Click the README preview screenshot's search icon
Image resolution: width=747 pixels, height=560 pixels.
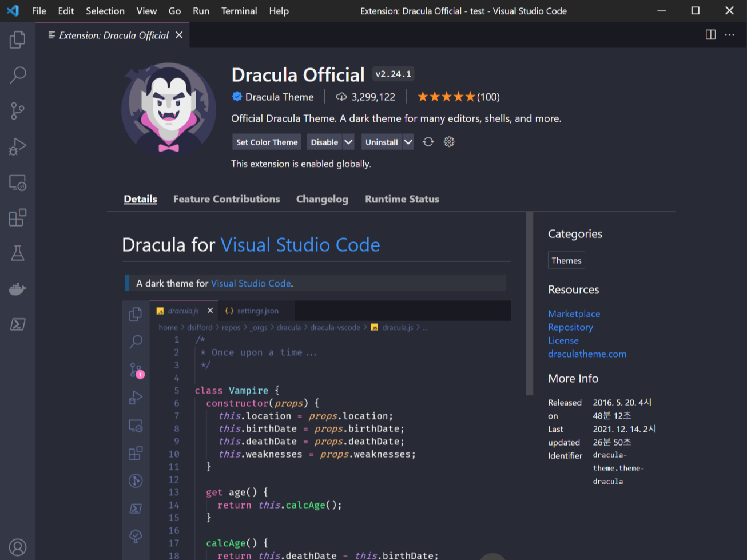pyautogui.click(x=136, y=342)
